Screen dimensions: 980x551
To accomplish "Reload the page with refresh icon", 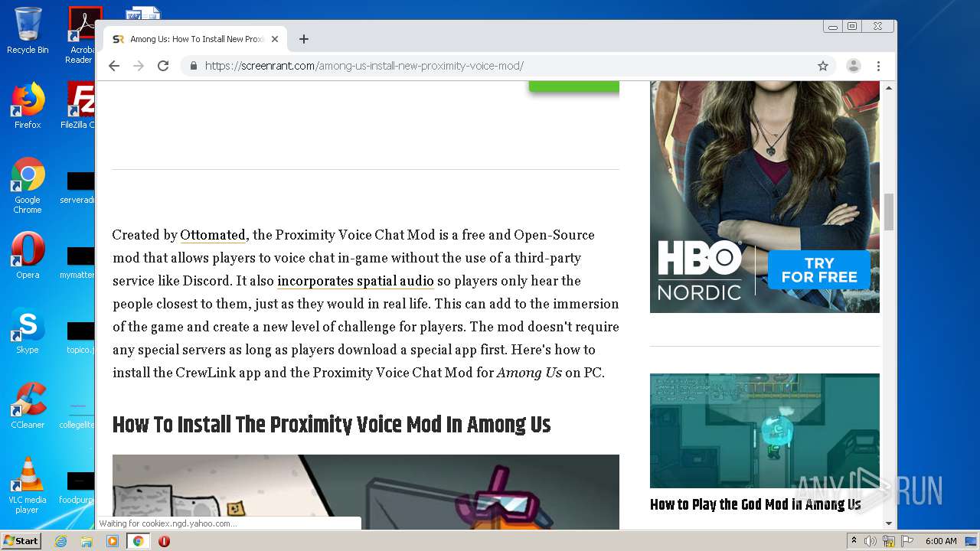I will click(x=163, y=66).
